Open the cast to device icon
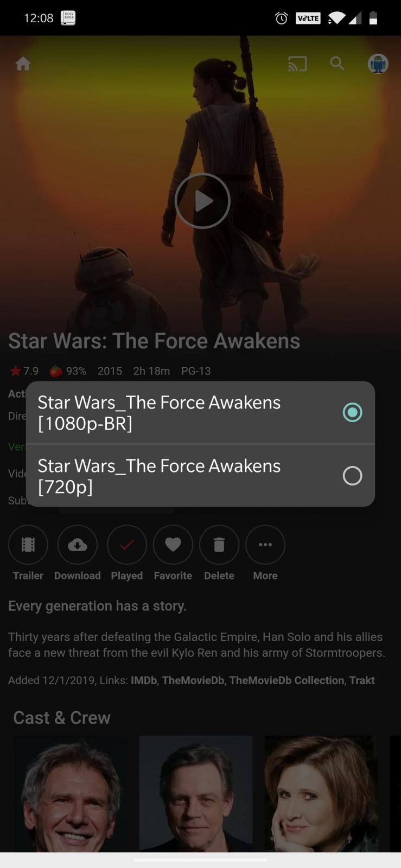Screen dimensions: 401x868 (297, 64)
